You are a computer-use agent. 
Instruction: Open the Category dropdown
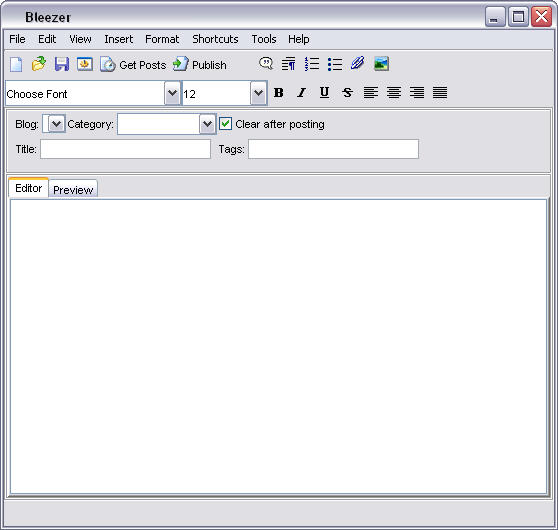207,124
